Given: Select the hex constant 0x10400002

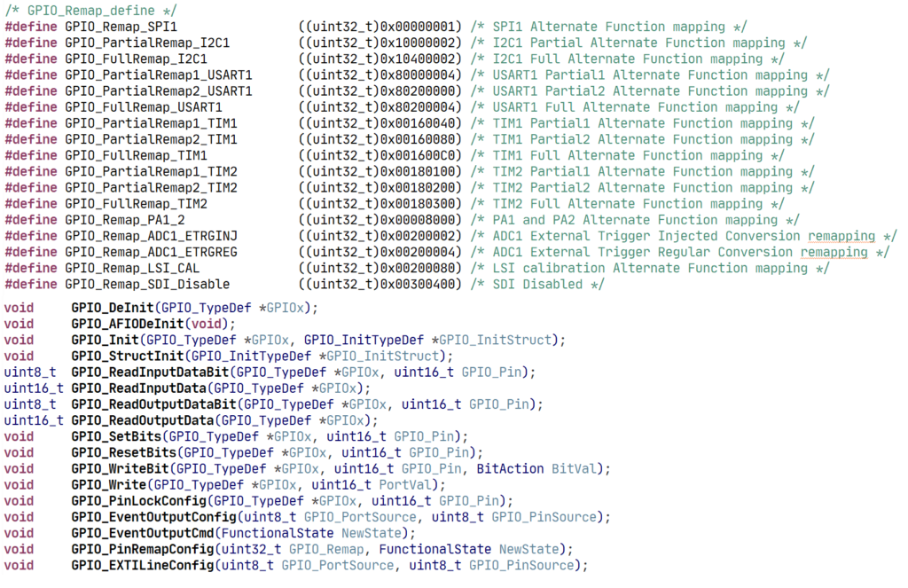Looking at the screenshot, I should click(418, 59).
